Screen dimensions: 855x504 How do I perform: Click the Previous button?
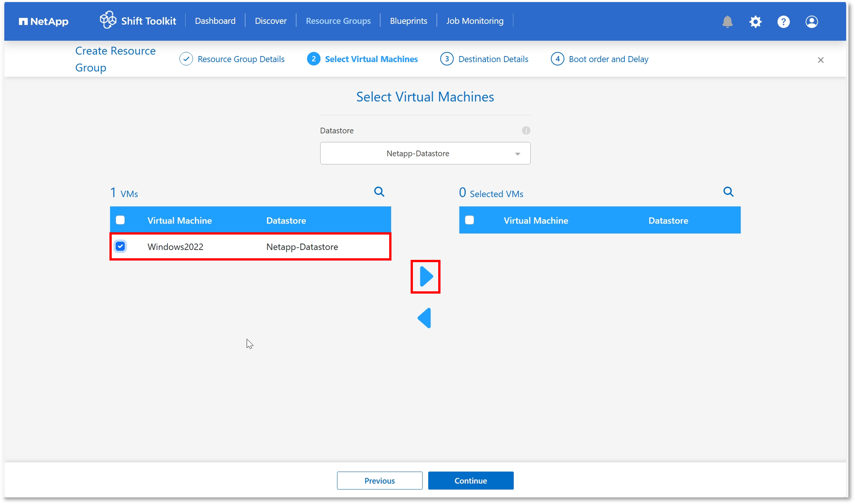point(379,481)
